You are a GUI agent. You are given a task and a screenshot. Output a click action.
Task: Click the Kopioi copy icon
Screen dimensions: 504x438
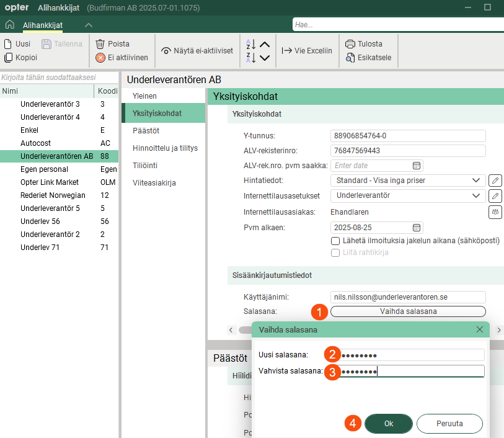tap(8, 58)
